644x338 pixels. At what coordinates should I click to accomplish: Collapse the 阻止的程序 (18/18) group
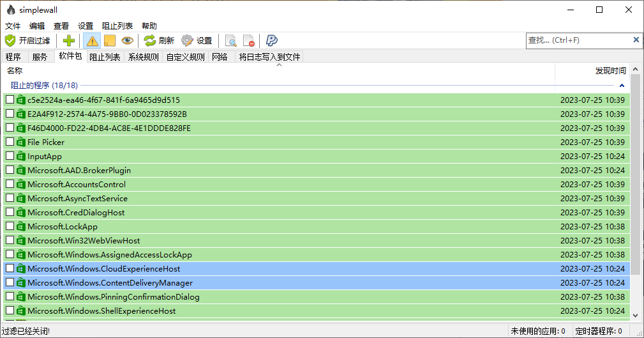click(x=622, y=86)
